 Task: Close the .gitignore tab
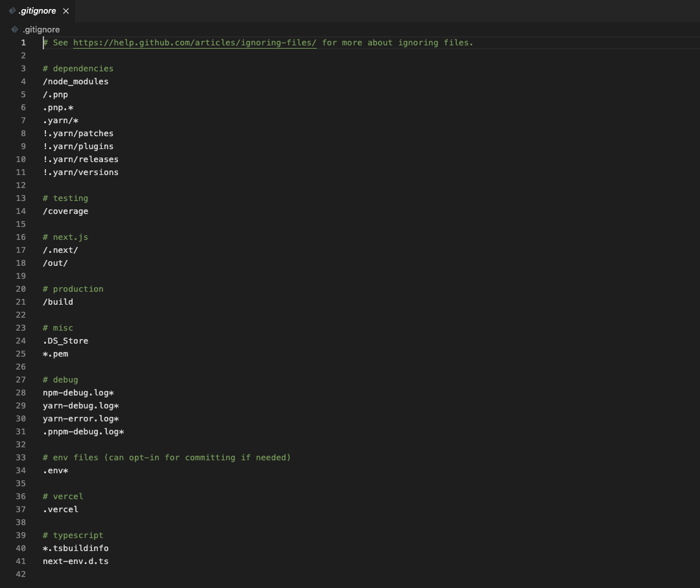[65, 10]
